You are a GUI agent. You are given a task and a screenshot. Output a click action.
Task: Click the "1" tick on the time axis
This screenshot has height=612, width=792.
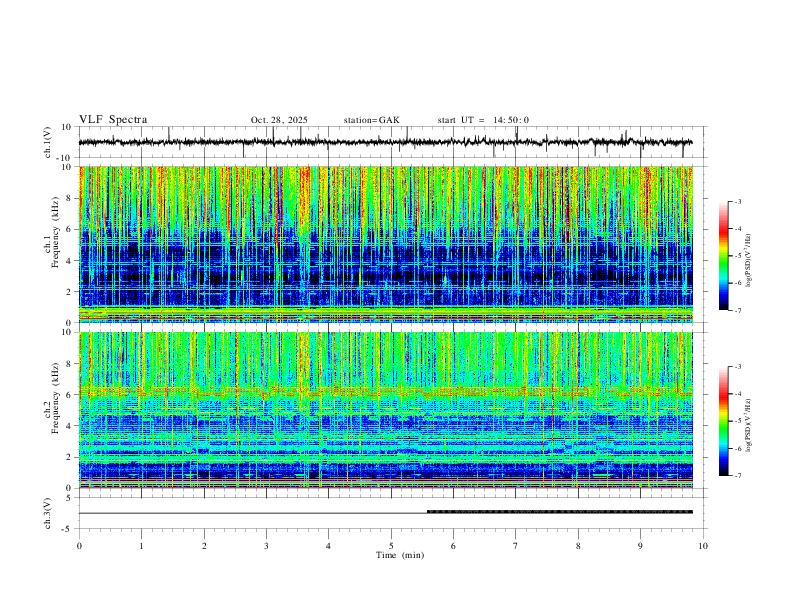click(x=141, y=546)
